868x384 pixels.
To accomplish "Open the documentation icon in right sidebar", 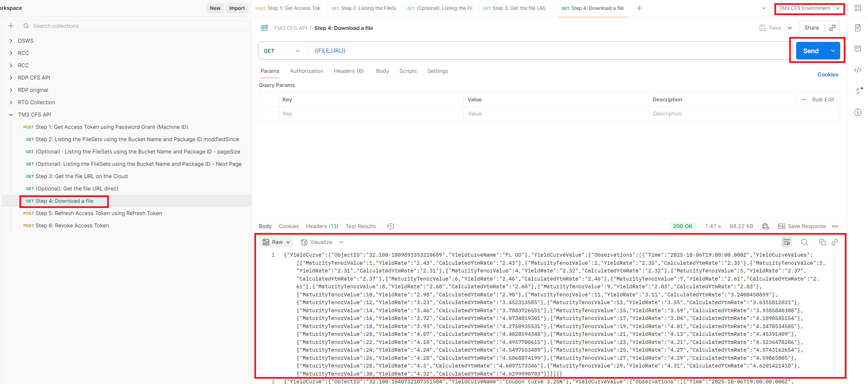I will [857, 28].
